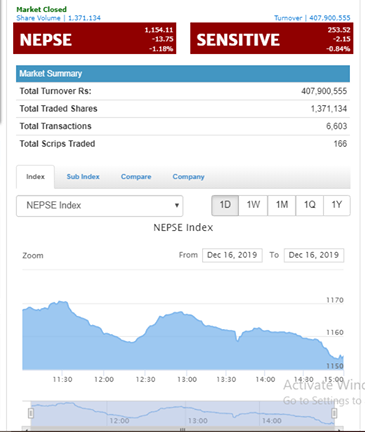Grab the right navigator range handle

tap(334, 413)
